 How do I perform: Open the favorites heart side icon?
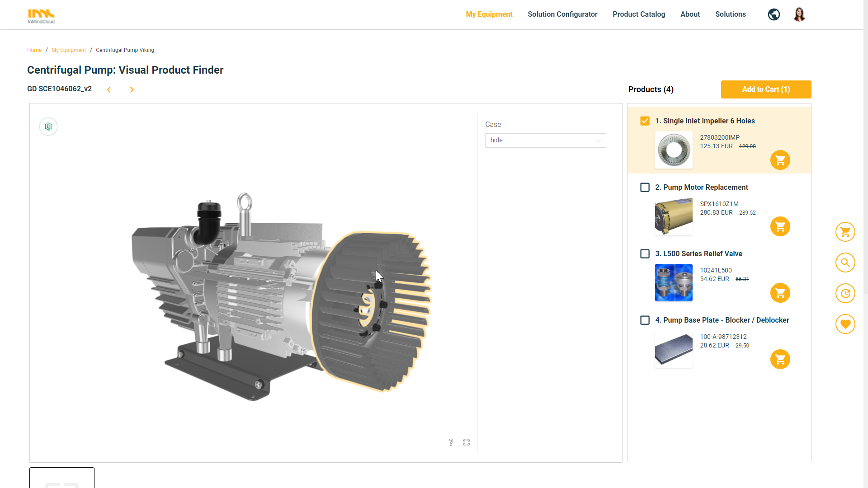pyautogui.click(x=845, y=324)
